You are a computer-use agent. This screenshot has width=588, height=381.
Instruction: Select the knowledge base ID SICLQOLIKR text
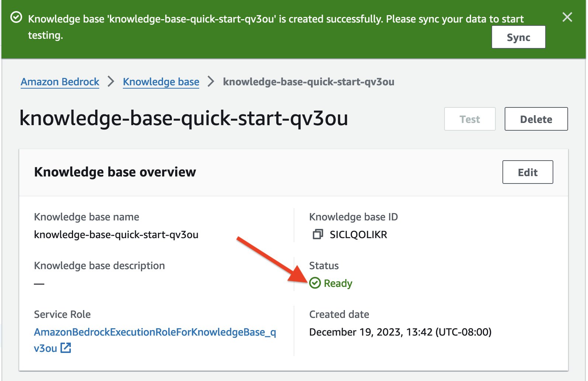point(358,234)
